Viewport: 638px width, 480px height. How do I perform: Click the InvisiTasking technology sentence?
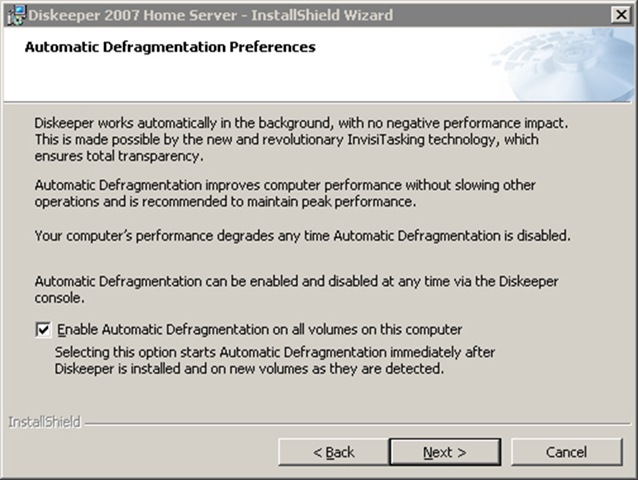pos(286,148)
